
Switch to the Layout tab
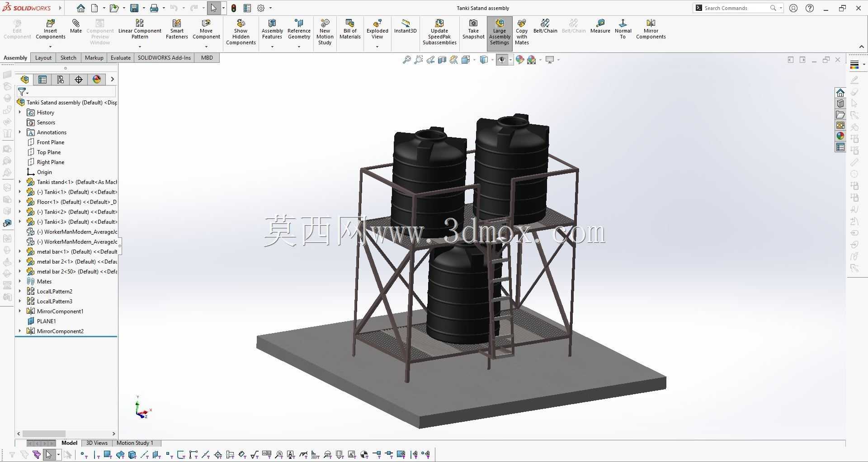click(43, 58)
